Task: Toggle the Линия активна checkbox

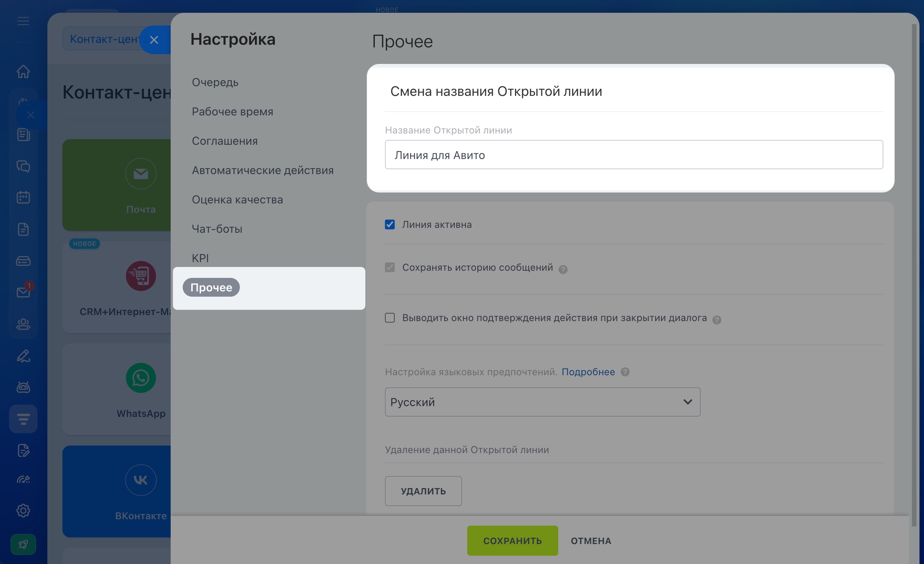Action: (x=390, y=224)
